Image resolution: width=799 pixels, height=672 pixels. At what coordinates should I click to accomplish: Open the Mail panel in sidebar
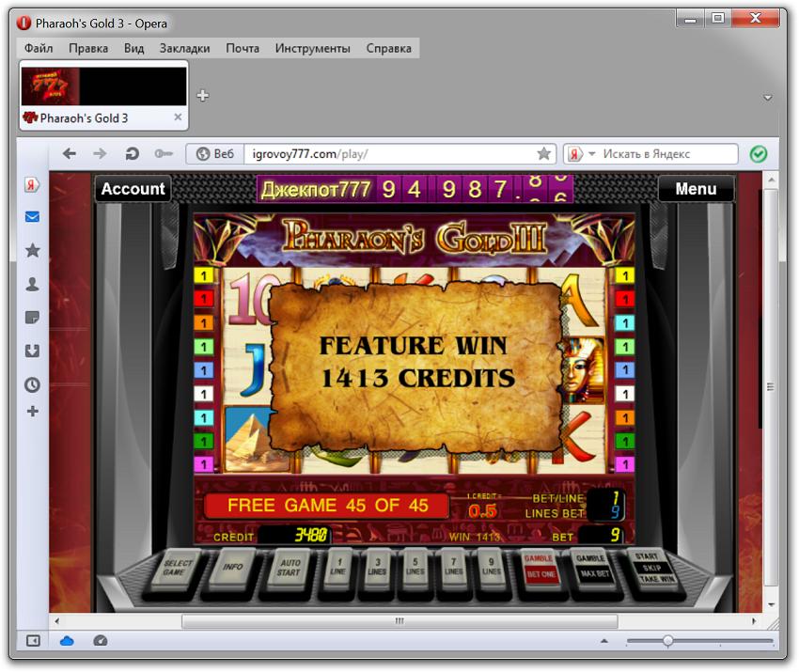click(x=32, y=217)
